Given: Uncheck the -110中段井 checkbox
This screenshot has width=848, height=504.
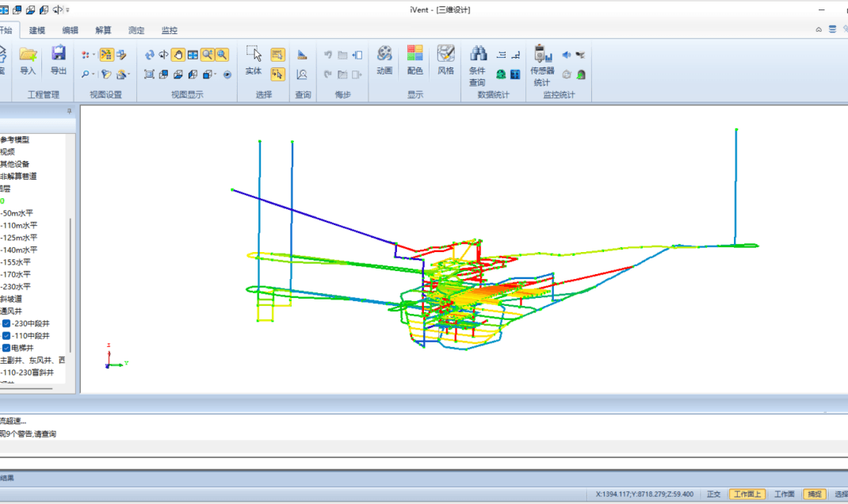Looking at the screenshot, I should (6, 336).
